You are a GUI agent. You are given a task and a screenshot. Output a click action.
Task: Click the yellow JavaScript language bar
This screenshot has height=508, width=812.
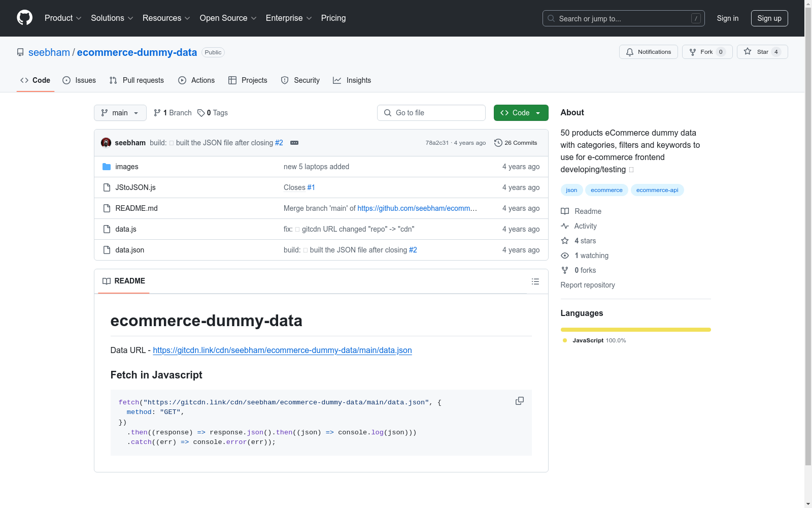[x=636, y=330]
